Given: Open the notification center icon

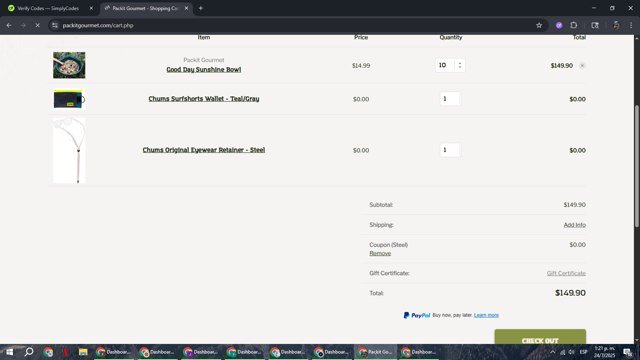Looking at the screenshot, I should 627,352.
